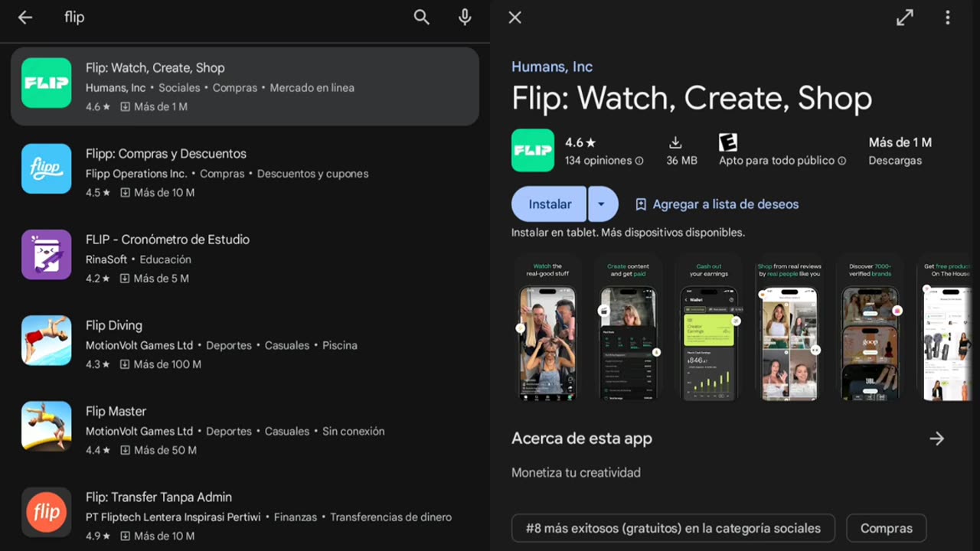The image size is (980, 551).
Task: Click 'Más de 5 M' under FLIP Cronómetro
Action: point(162,279)
